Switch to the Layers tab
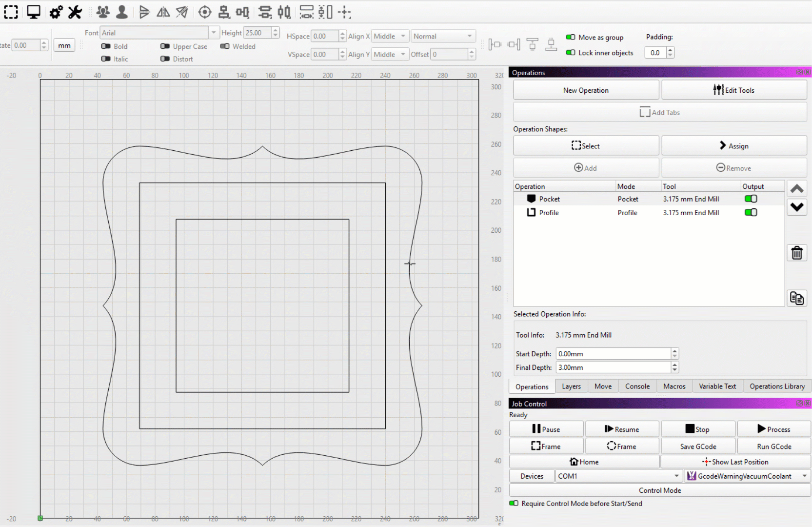 point(571,386)
